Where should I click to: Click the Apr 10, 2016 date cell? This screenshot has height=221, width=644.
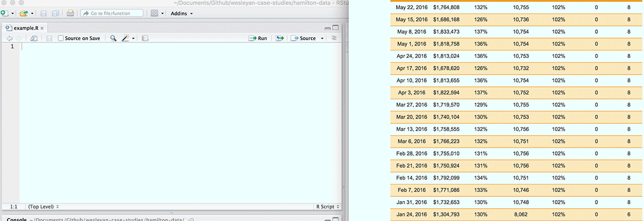click(411, 80)
